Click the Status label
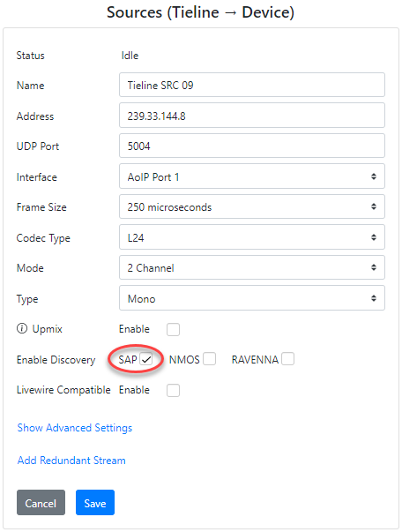 [x=31, y=56]
